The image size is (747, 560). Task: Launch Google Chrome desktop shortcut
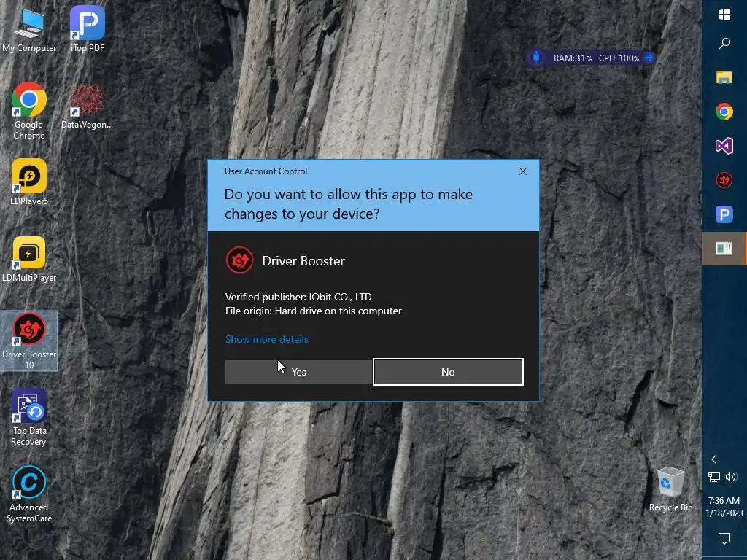[x=29, y=112]
